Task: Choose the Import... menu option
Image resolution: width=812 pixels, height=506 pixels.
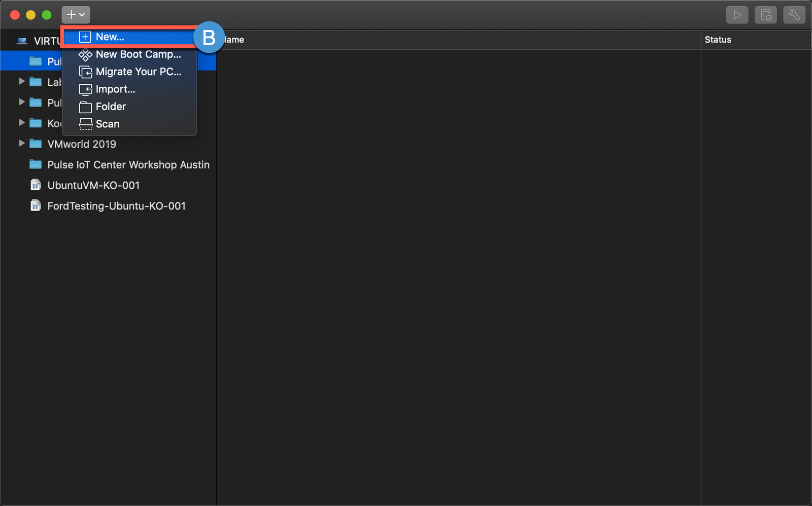Action: click(x=115, y=89)
